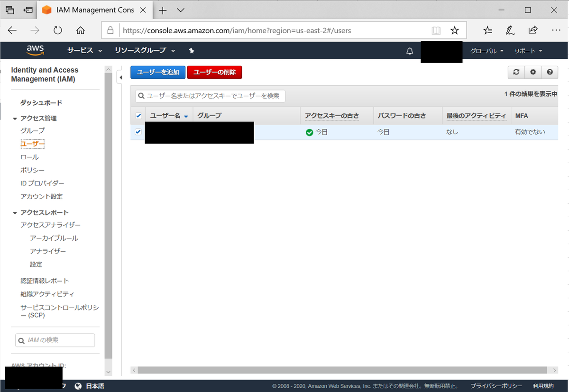This screenshot has height=392, width=569.
Task: Click the user search field
Action: (211, 96)
